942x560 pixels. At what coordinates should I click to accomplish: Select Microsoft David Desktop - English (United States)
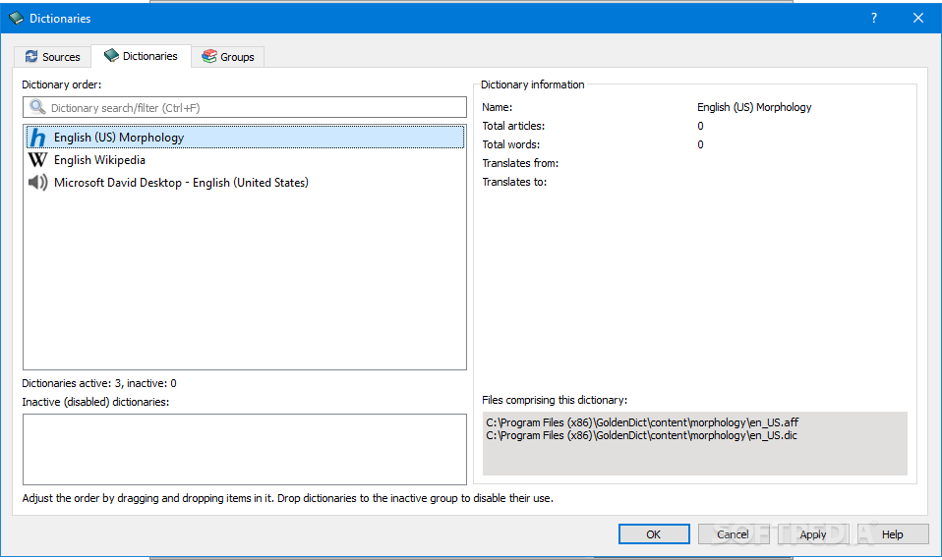pyautogui.click(x=245, y=182)
